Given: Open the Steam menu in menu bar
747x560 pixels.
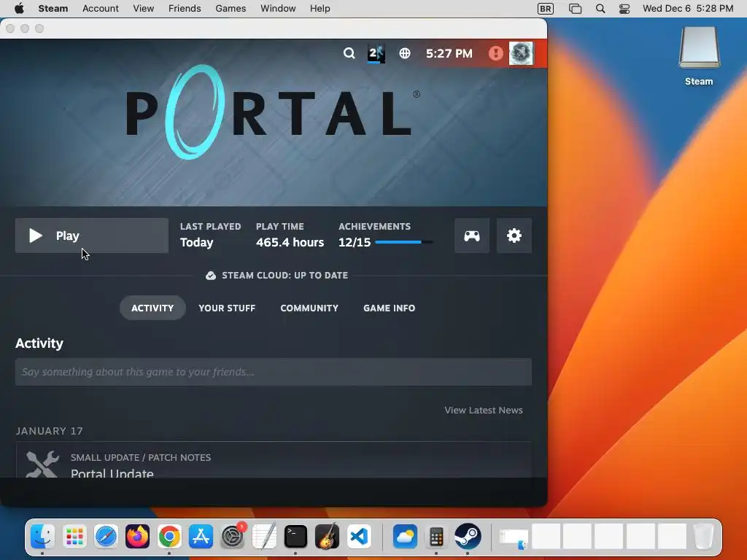Looking at the screenshot, I should tap(53, 9).
